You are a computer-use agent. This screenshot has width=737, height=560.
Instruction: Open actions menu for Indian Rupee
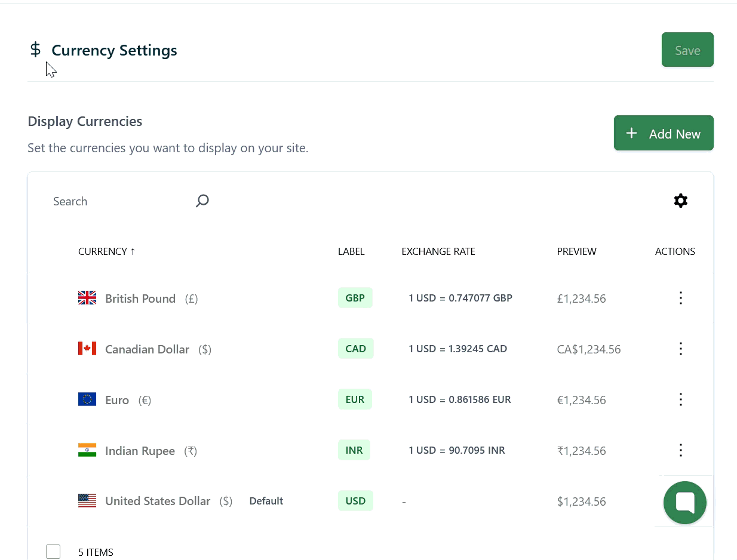680,450
